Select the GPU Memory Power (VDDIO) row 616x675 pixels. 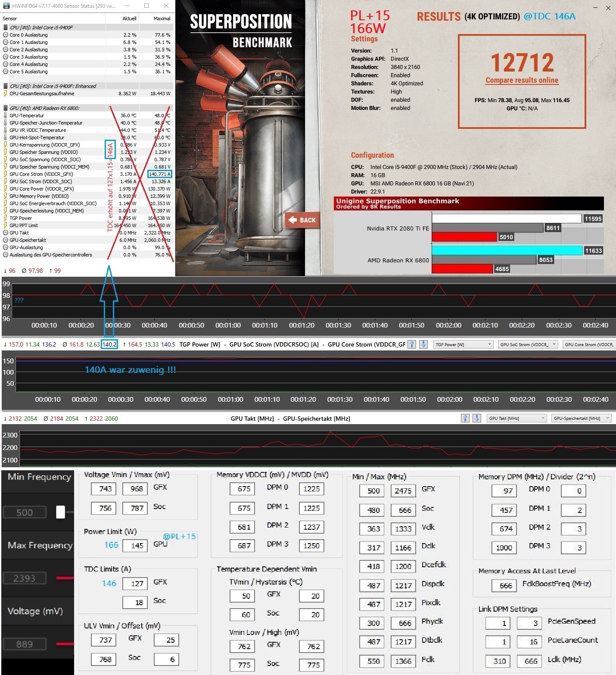[87, 196]
